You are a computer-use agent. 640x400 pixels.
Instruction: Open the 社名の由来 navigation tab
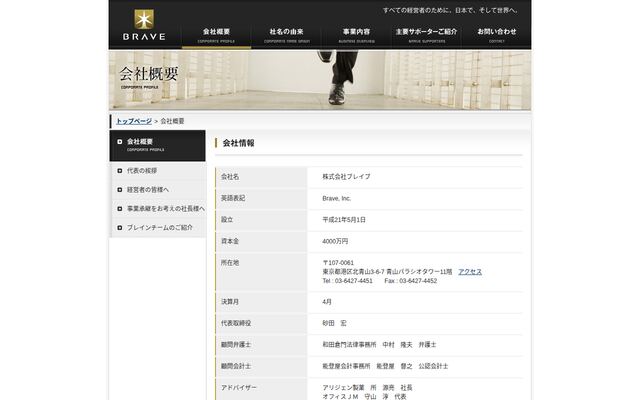tap(287, 35)
